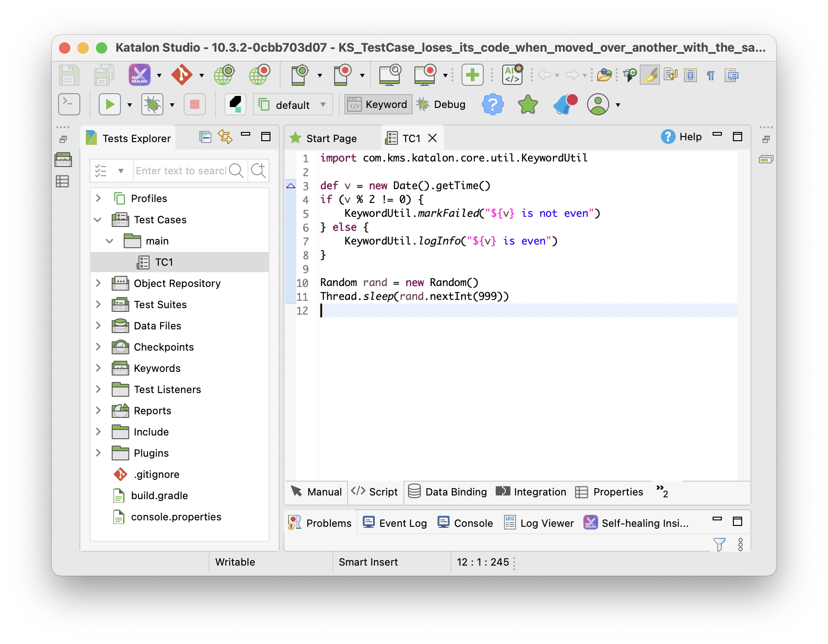
Task: Click the green plus add icon
Action: click(472, 75)
